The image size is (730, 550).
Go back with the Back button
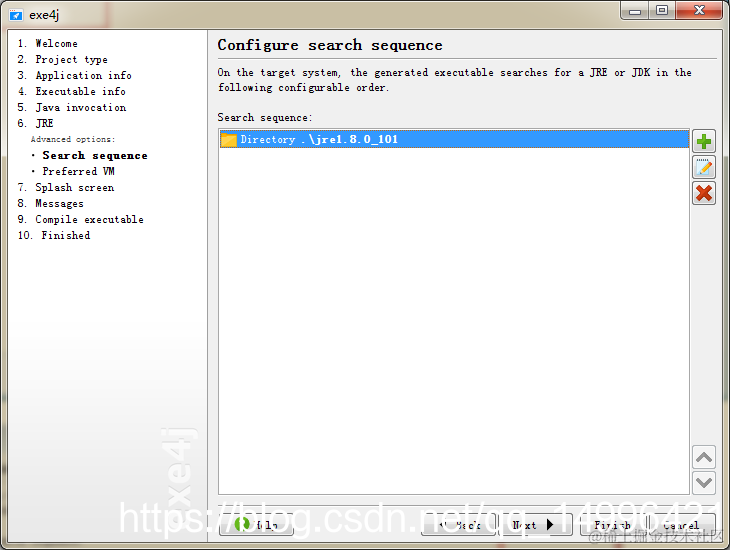pos(459,524)
